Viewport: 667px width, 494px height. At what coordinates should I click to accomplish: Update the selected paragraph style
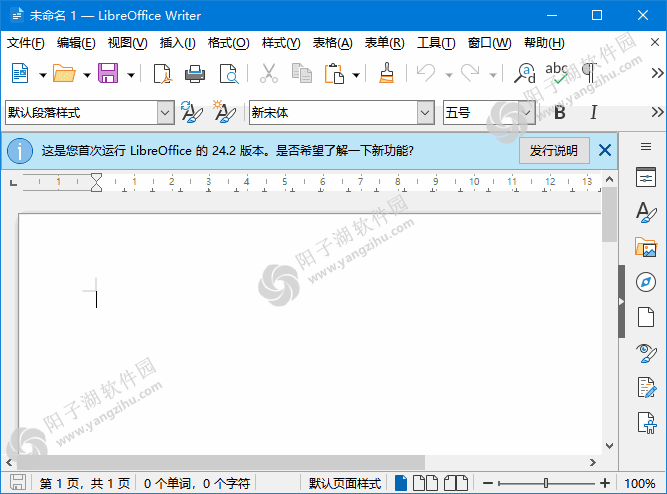(191, 112)
